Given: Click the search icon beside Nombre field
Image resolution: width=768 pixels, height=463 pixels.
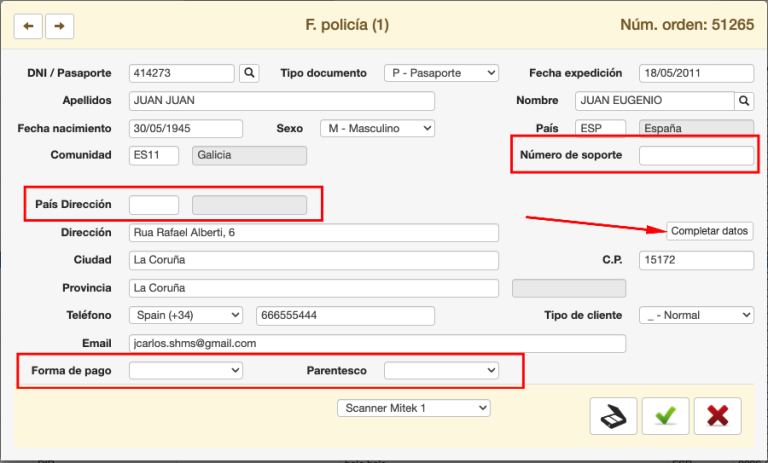Looking at the screenshot, I should (x=743, y=101).
